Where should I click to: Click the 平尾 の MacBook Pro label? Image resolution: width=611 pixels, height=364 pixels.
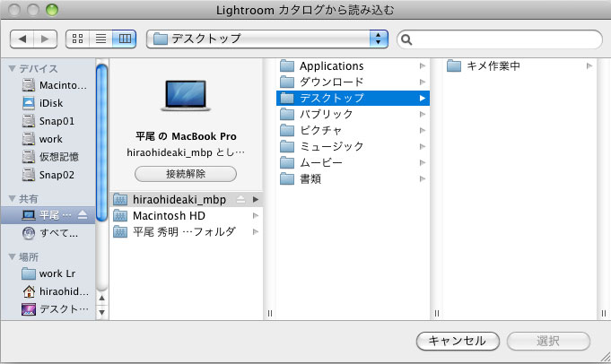tap(186, 136)
